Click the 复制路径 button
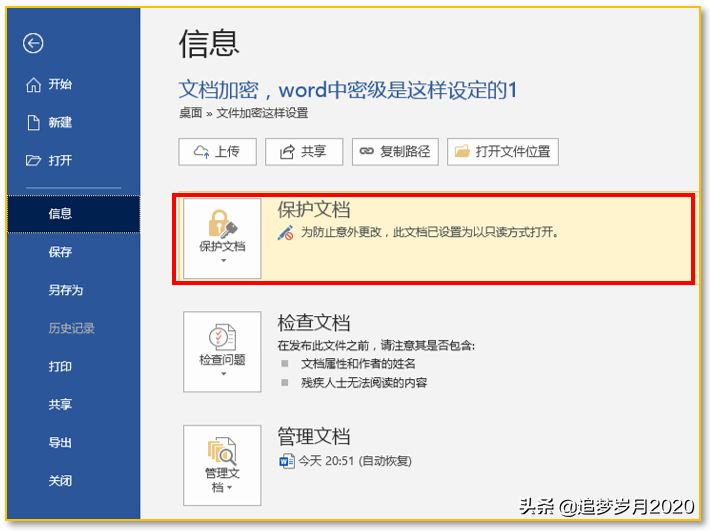Viewport: 710px width, 531px height. pos(395,152)
